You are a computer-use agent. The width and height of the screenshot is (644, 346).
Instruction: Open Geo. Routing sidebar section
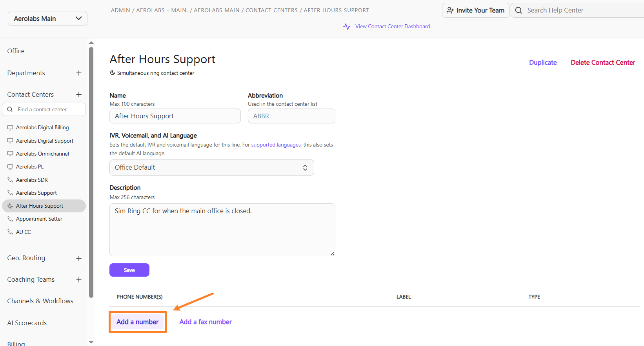26,258
